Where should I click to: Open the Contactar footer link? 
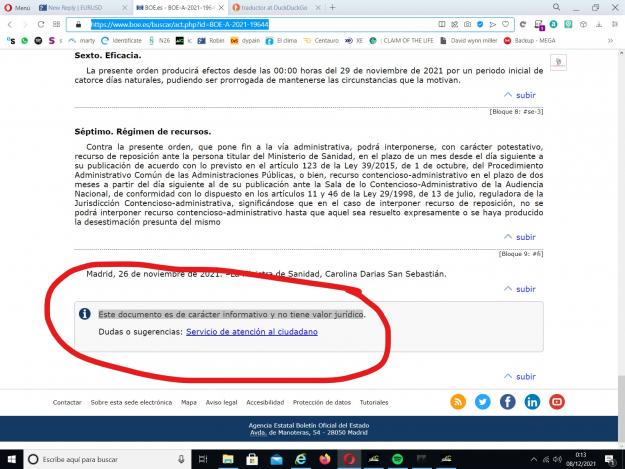click(x=67, y=402)
